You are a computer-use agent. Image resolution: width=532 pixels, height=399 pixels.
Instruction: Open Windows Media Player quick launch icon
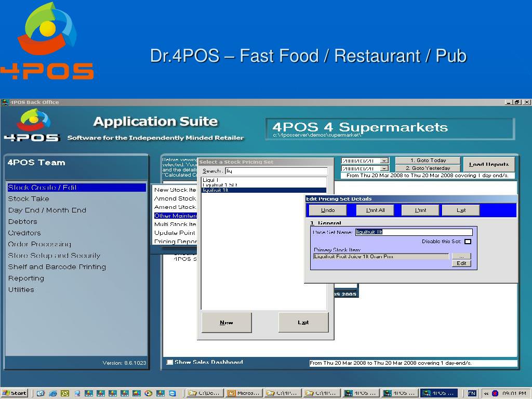148,393
